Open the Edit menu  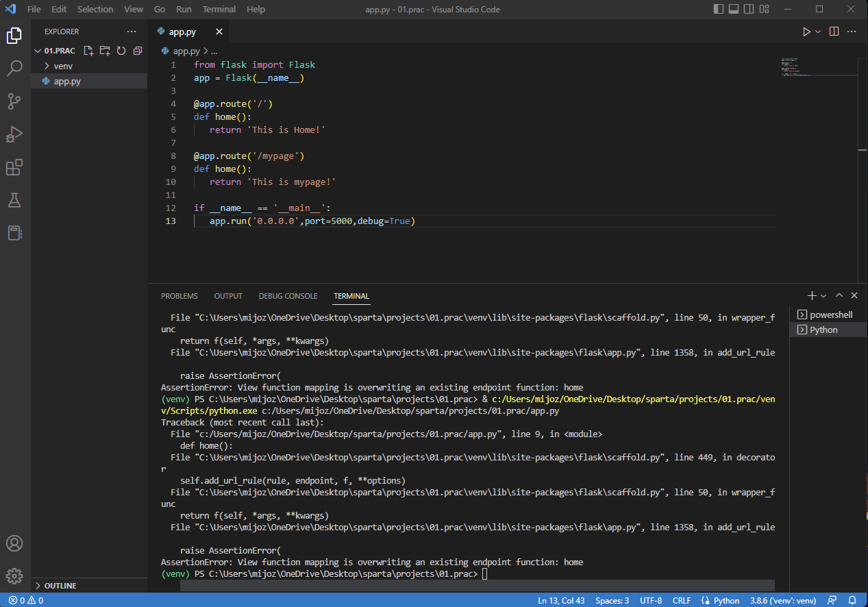tap(59, 10)
